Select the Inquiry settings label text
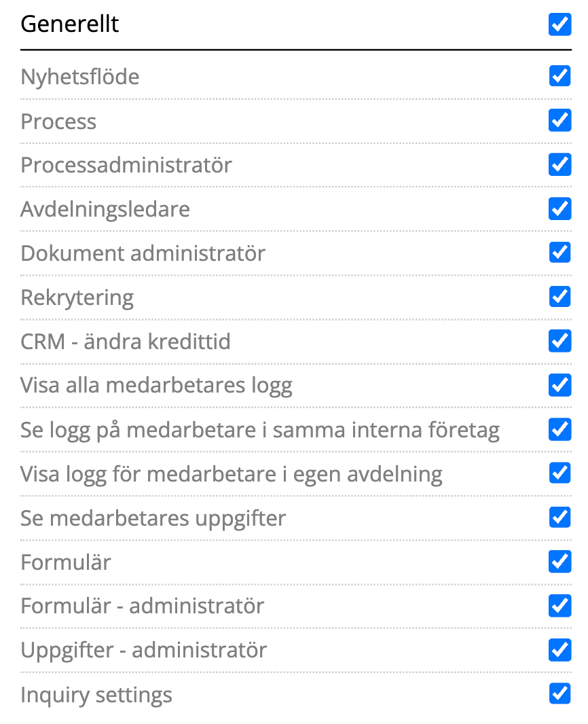 96,695
